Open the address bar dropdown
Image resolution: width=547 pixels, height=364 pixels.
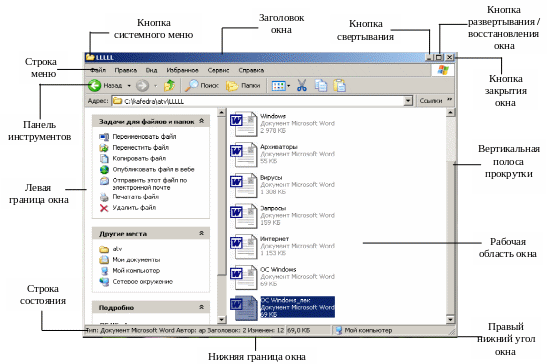tap(408, 101)
